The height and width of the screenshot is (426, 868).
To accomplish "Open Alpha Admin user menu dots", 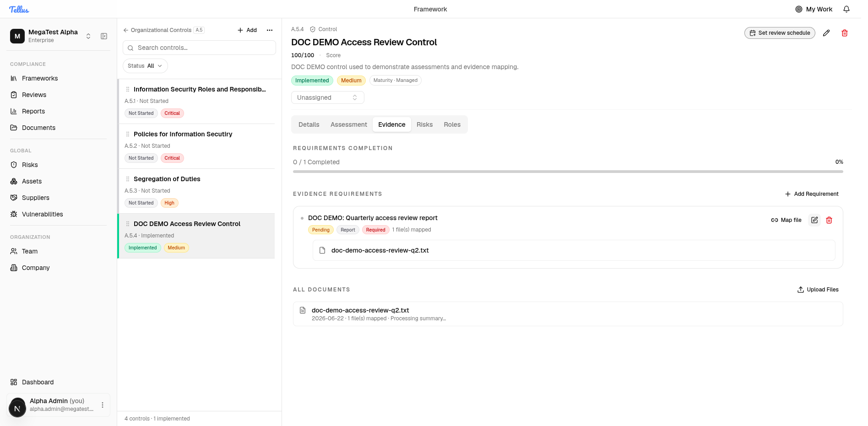I will pyautogui.click(x=103, y=405).
